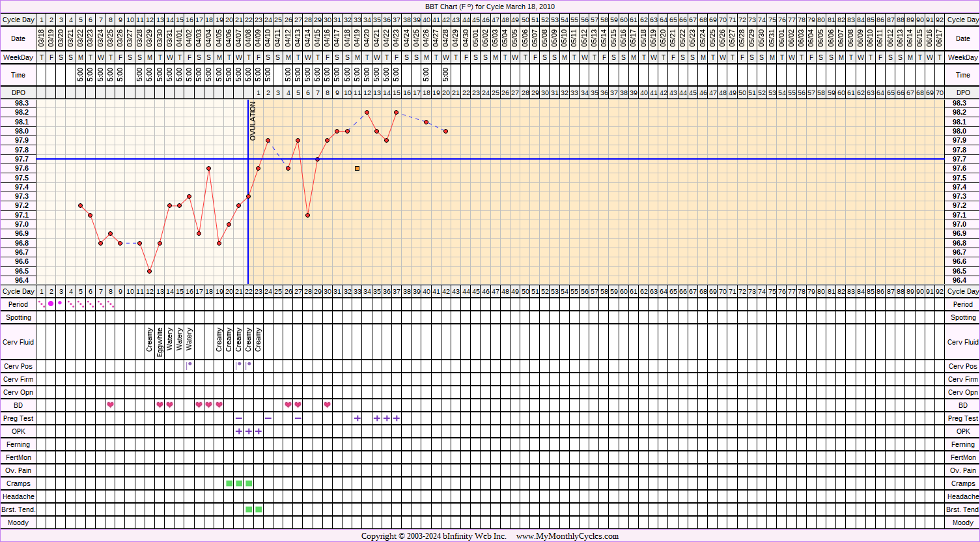Screen dimensions: 980x542
Task: Click the Watery entry on cycle day 14
Action: tap(169, 340)
